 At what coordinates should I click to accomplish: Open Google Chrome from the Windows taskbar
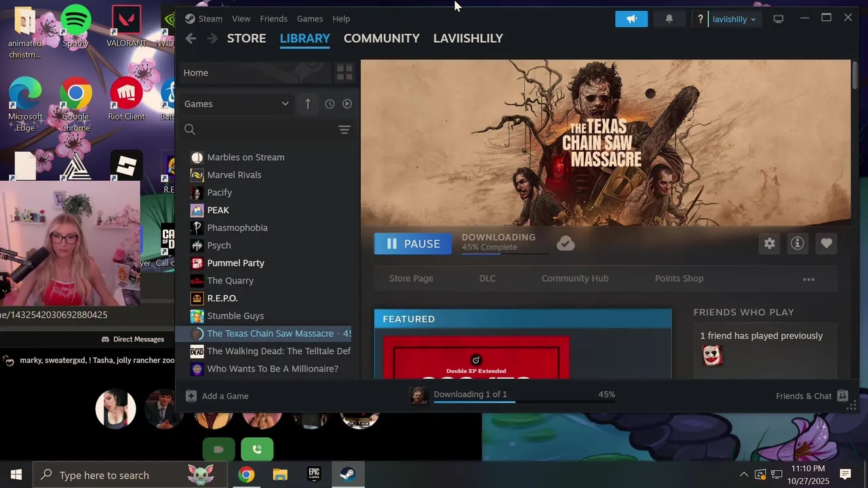246,474
